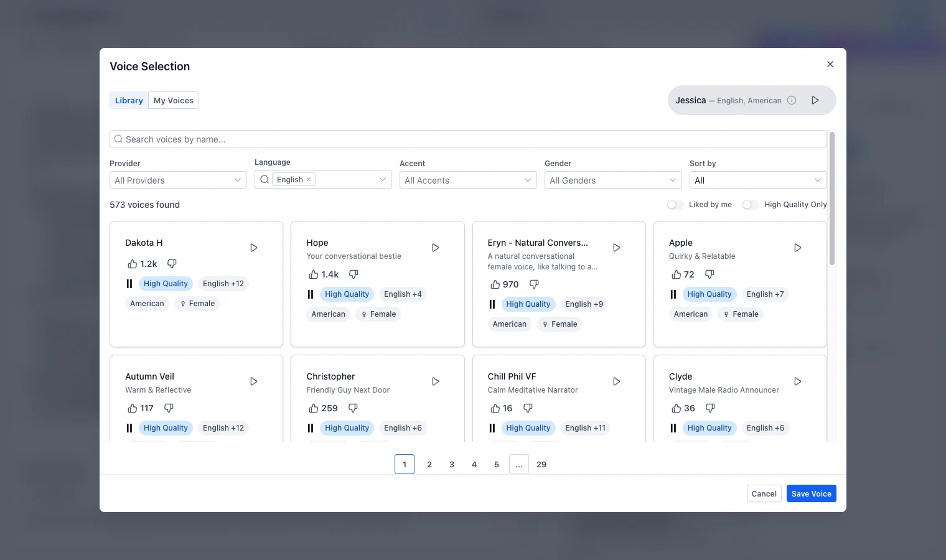Expand the Language dropdown arrow
Viewport: 946px width, 560px height.
pos(383,179)
